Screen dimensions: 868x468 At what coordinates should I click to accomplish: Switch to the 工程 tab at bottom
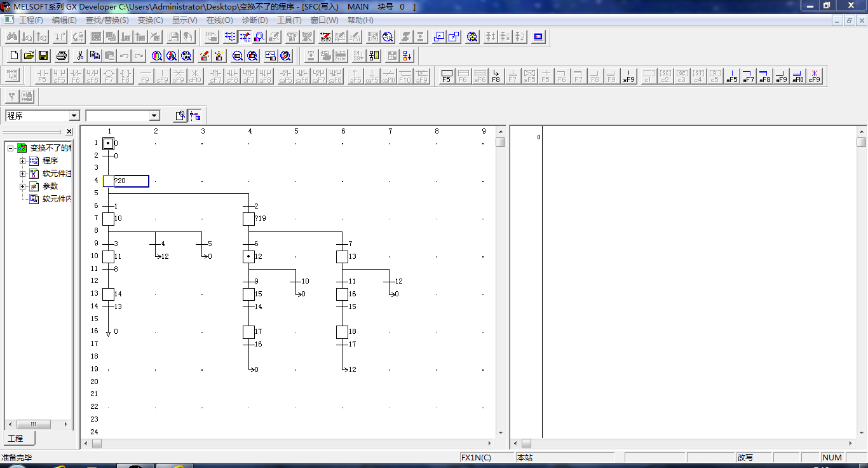[x=17, y=439]
